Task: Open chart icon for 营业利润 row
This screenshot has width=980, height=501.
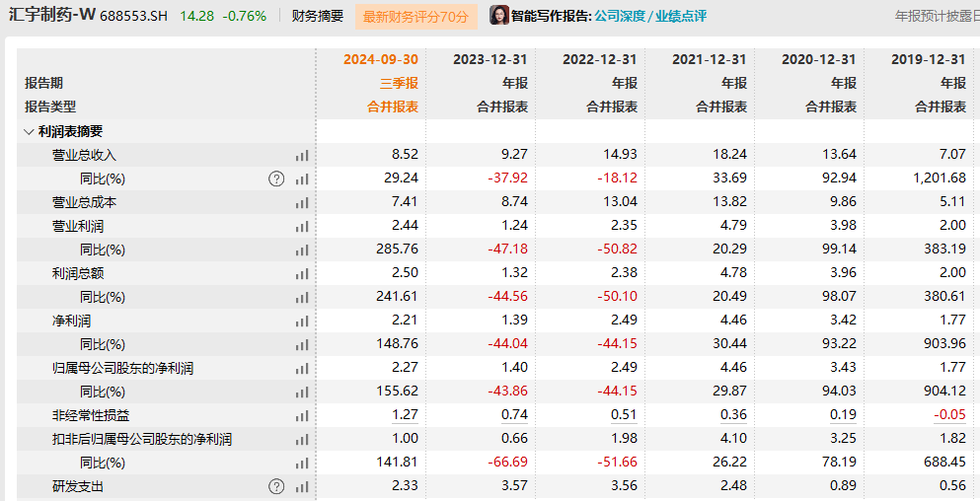Action: (302, 227)
